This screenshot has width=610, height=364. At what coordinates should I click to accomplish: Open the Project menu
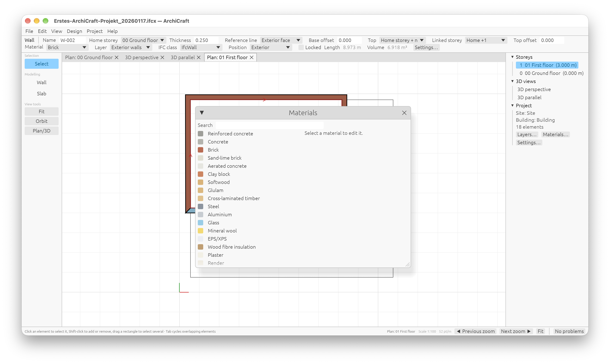pyautogui.click(x=94, y=31)
